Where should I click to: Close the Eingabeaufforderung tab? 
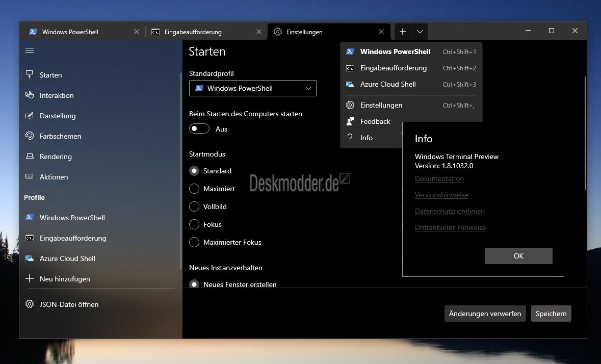click(x=259, y=32)
